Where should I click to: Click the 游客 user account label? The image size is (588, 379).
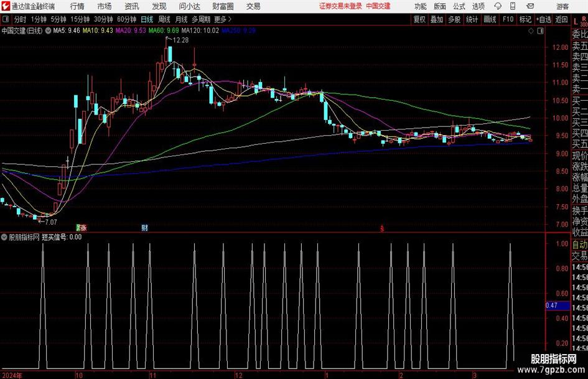[562, 6]
